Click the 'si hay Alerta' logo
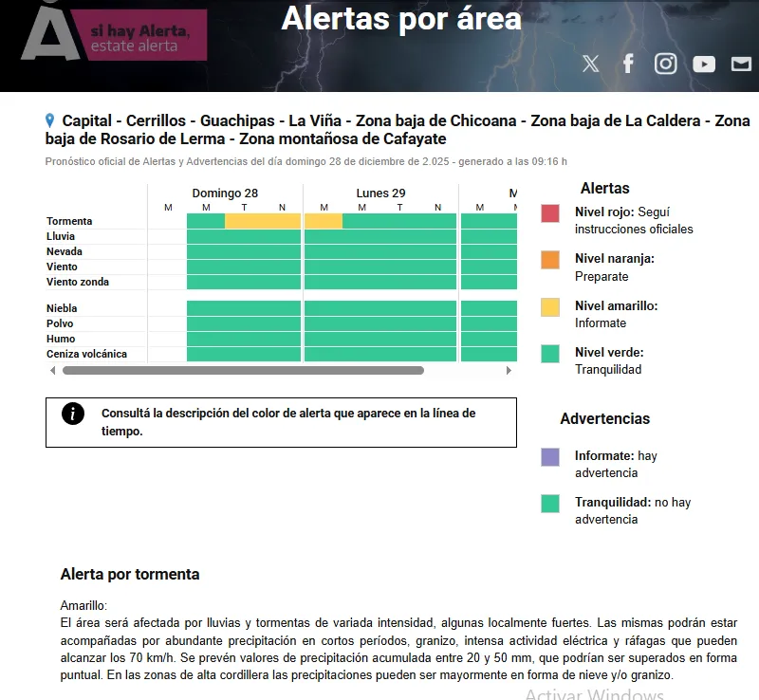Screen dimensions: 759x700 tap(114, 36)
